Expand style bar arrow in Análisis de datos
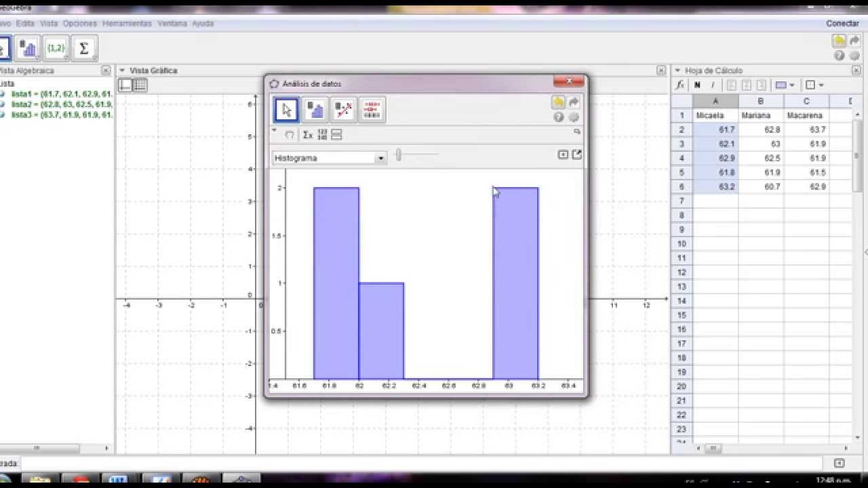The image size is (868, 488). tap(275, 131)
